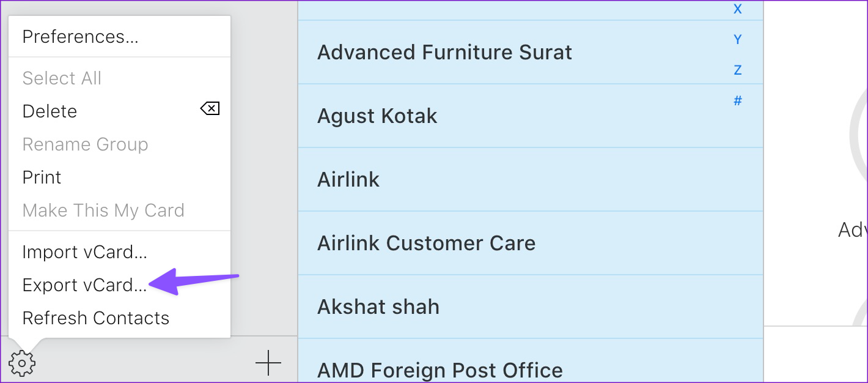This screenshot has width=868, height=383.
Task: Select Print menu entry
Action: coord(42,177)
